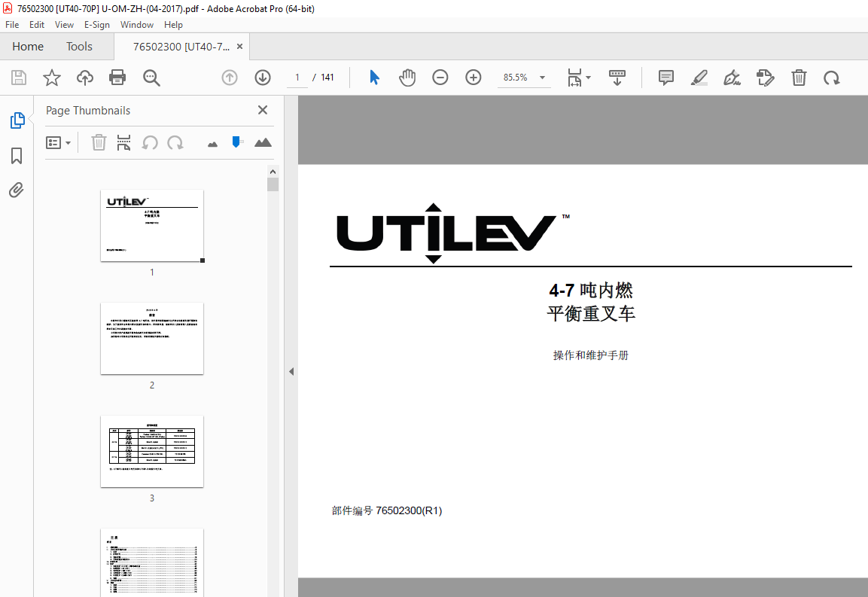Go to previous page arrow

229,78
